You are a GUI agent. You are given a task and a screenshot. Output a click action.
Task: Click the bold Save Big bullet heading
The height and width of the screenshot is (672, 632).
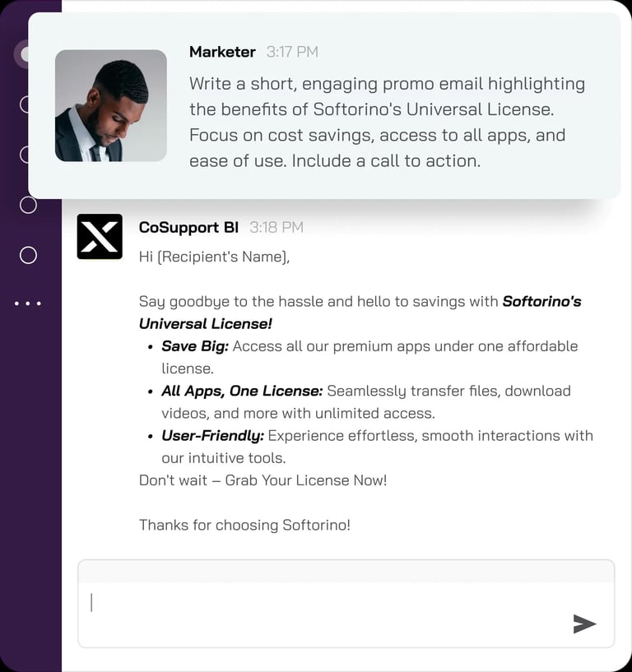(x=195, y=346)
